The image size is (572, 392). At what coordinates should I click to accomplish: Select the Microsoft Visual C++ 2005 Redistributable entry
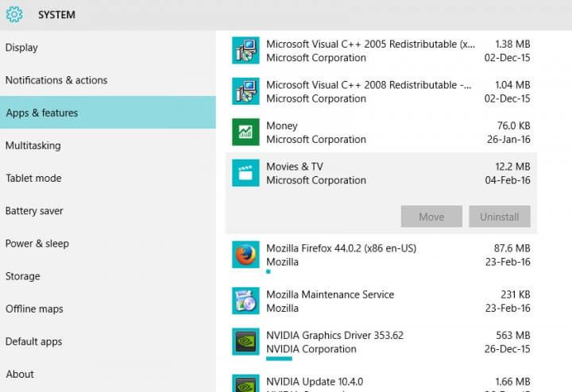tap(381, 50)
